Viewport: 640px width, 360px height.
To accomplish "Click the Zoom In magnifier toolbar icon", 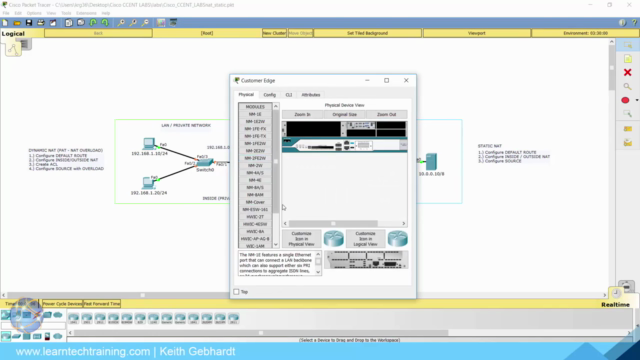I will [121, 23].
